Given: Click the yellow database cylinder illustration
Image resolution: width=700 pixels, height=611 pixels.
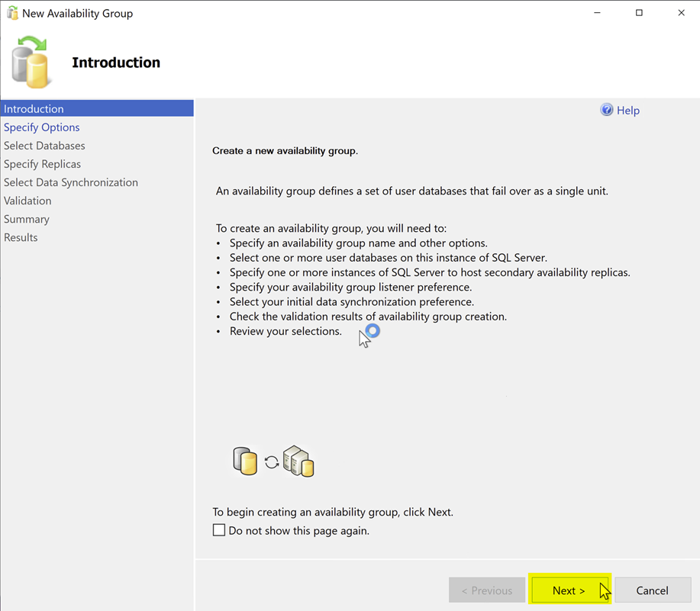Looking at the screenshot, I should [245, 461].
